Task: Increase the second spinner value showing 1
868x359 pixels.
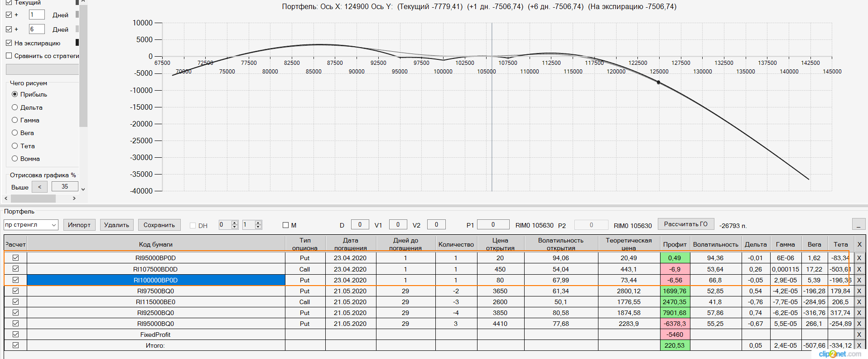Action: tap(258, 223)
